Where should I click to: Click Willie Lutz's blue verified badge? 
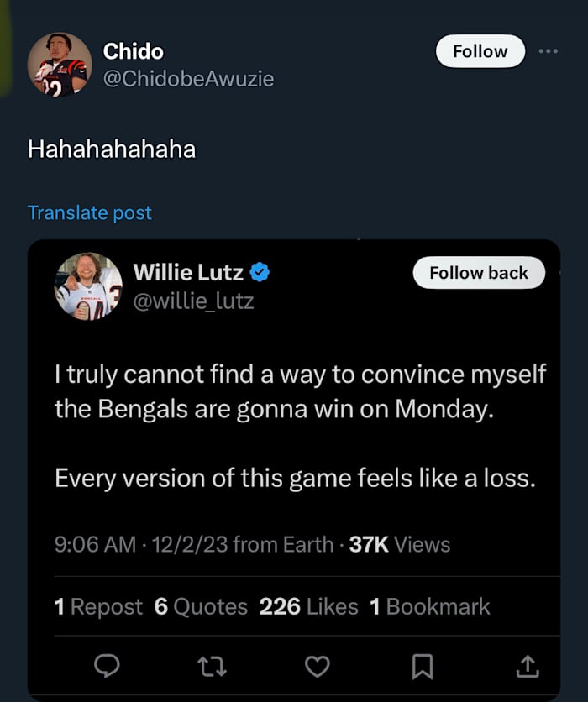[x=261, y=272]
